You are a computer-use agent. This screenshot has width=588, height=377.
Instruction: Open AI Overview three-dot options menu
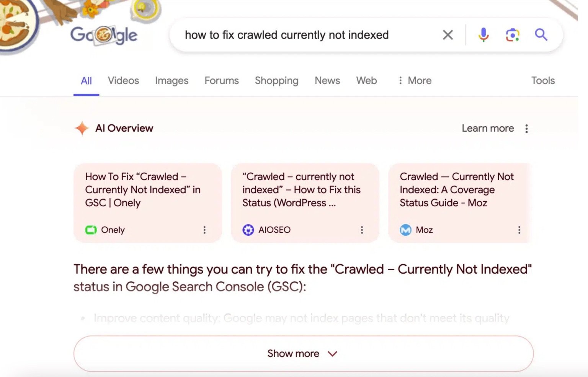527,129
